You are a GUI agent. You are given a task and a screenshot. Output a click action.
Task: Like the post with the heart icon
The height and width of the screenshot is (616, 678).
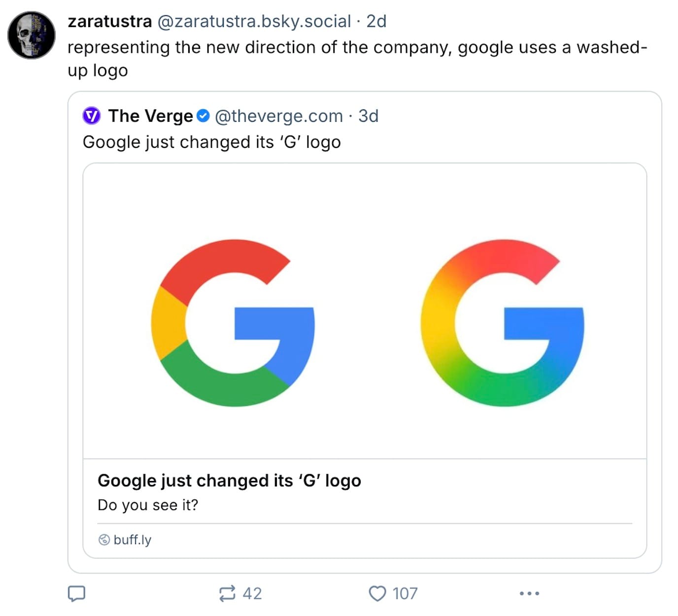click(x=377, y=593)
